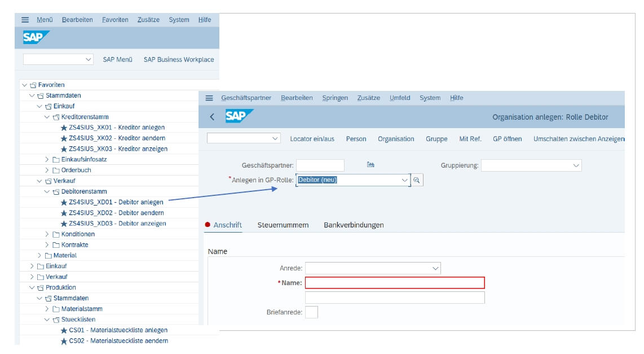Click the Kontrakte folder icon
The height and width of the screenshot is (354, 644).
(56, 245)
